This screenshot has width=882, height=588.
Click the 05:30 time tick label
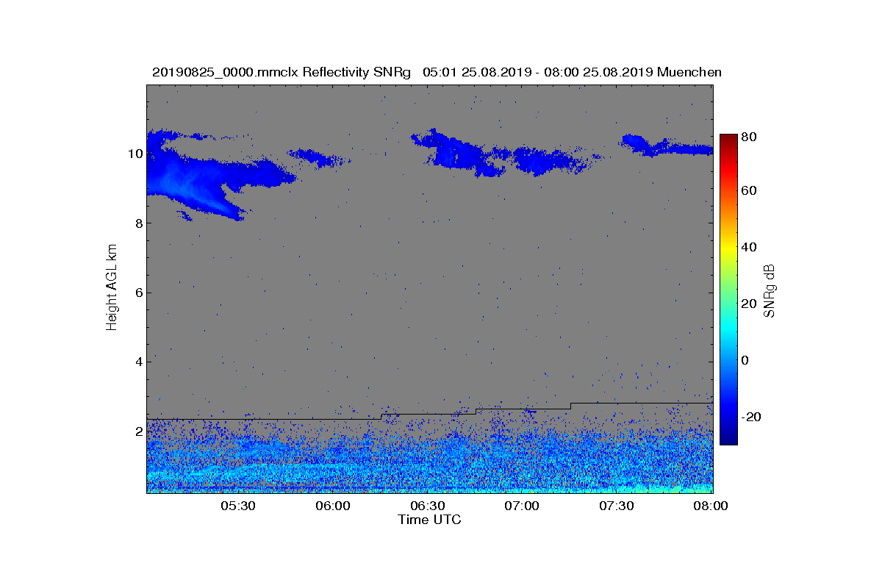pyautogui.click(x=238, y=506)
